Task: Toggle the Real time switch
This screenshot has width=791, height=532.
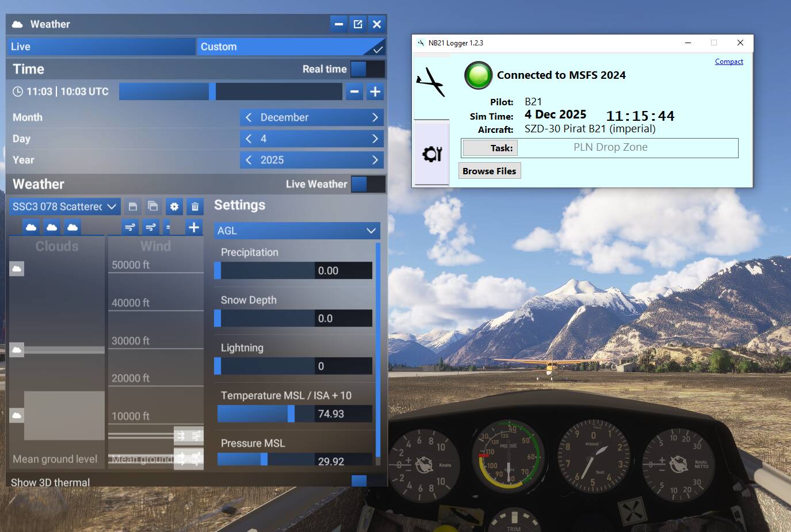Action: pos(368,69)
